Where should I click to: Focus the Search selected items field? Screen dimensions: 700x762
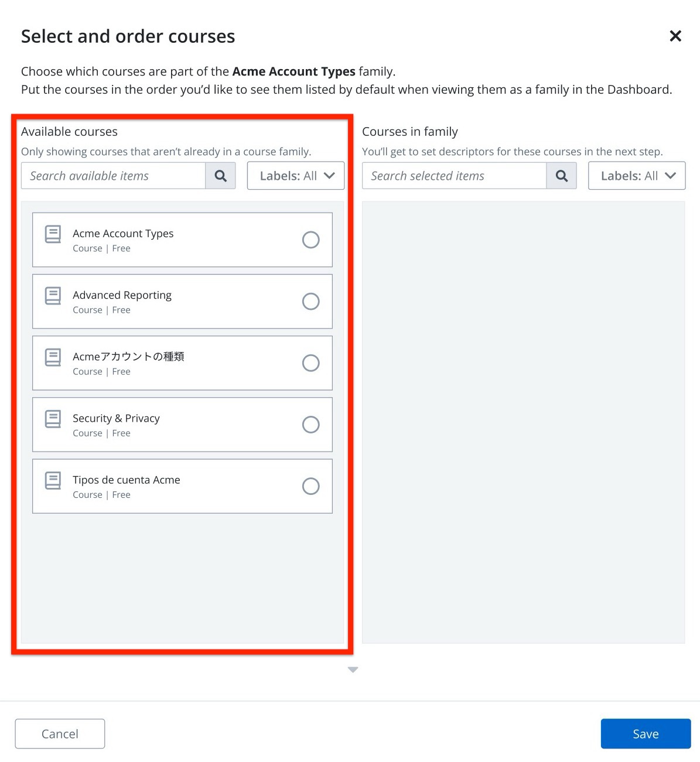(454, 176)
